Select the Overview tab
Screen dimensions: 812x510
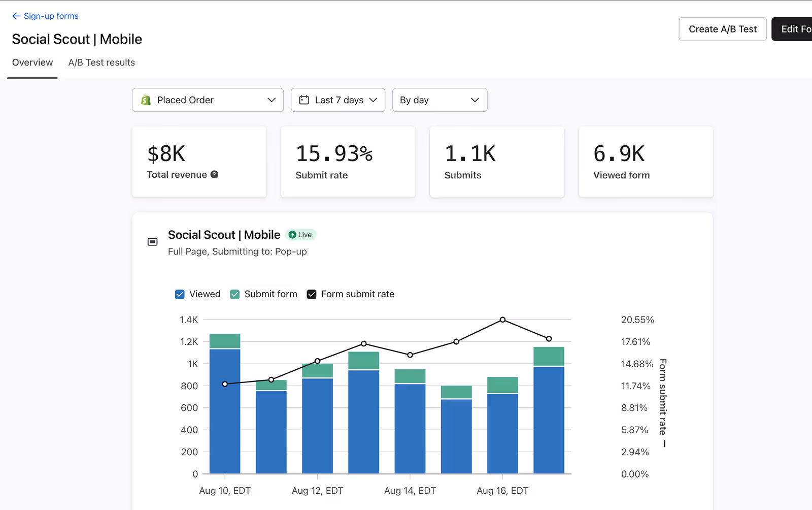(32, 62)
